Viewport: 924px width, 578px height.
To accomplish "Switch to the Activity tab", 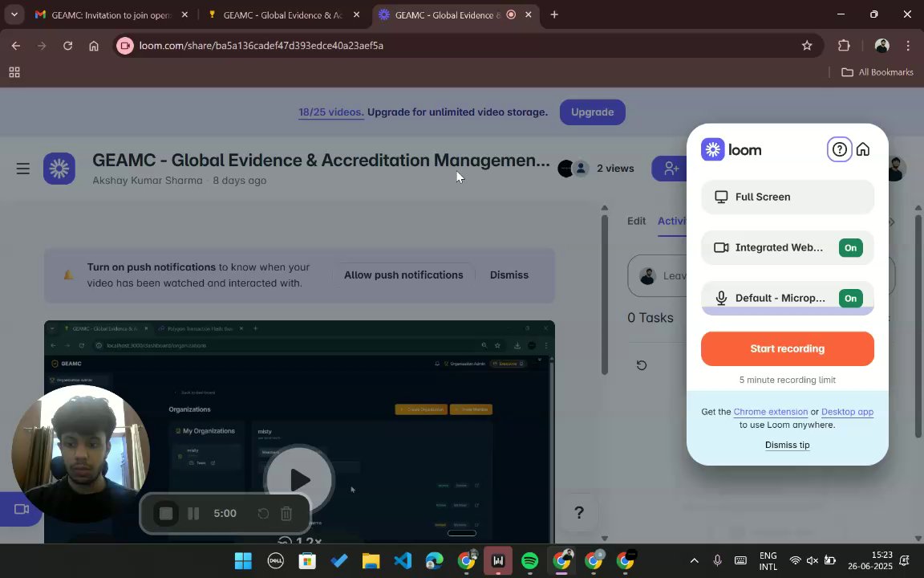I will (x=672, y=222).
